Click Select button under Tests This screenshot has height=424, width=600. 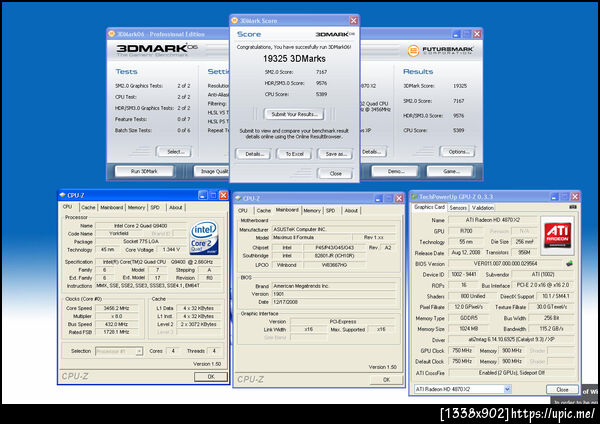coord(175,152)
